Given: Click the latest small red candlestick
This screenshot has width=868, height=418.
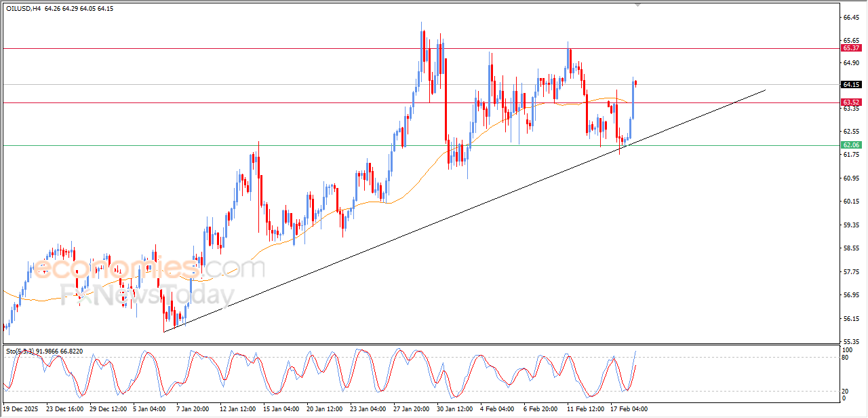Looking at the screenshot, I should pyautogui.click(x=636, y=83).
